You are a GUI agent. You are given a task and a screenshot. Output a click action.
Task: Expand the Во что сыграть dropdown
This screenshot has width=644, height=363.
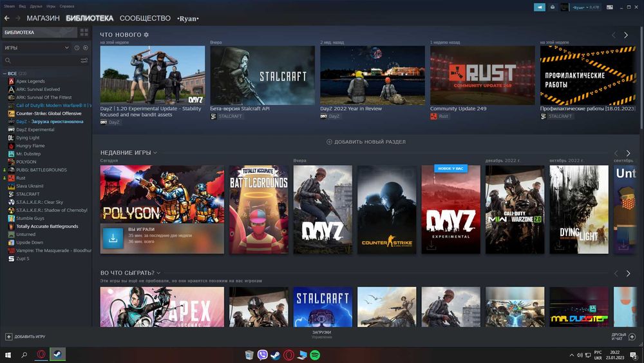click(158, 273)
